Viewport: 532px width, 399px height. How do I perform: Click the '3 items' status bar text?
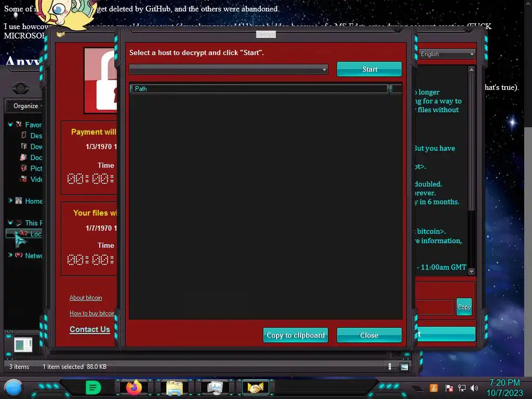[x=19, y=367]
